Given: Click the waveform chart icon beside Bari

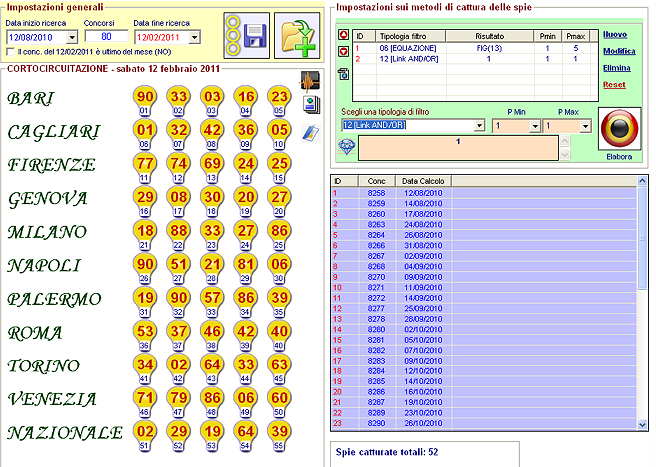Looking at the screenshot, I should point(309,81).
